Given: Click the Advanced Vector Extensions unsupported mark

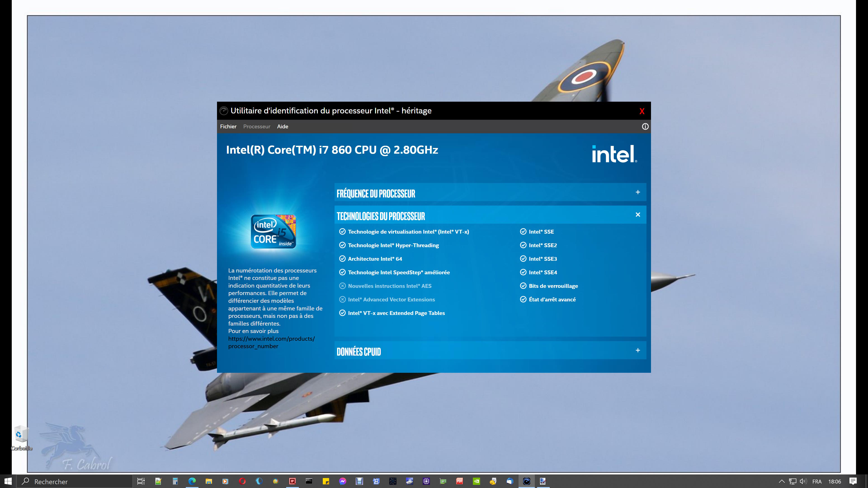Looking at the screenshot, I should tap(342, 299).
